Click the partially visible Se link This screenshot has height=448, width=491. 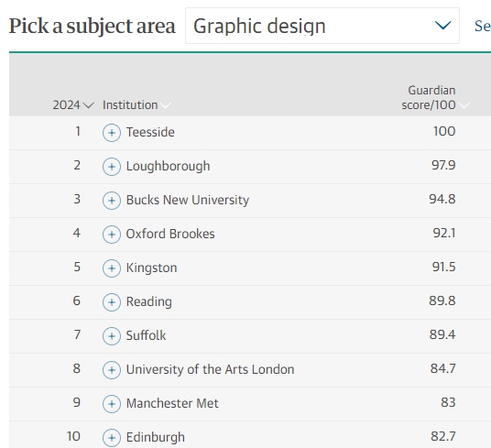point(483,26)
